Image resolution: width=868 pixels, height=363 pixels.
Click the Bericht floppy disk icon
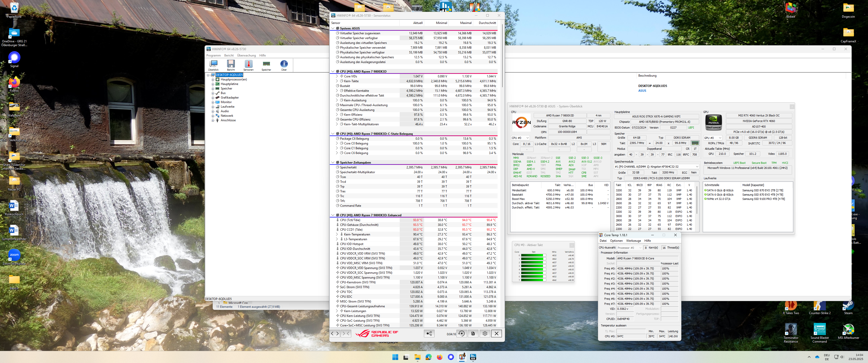tap(231, 64)
